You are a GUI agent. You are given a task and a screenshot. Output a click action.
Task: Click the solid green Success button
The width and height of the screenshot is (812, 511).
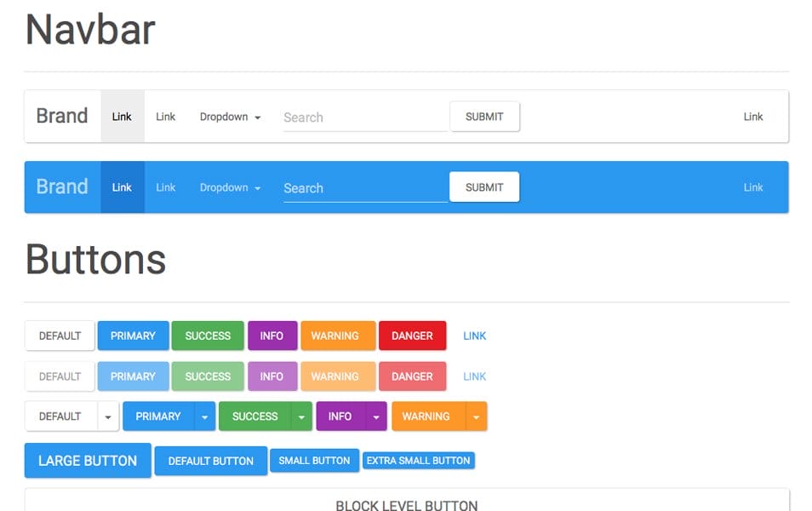pyautogui.click(x=208, y=336)
